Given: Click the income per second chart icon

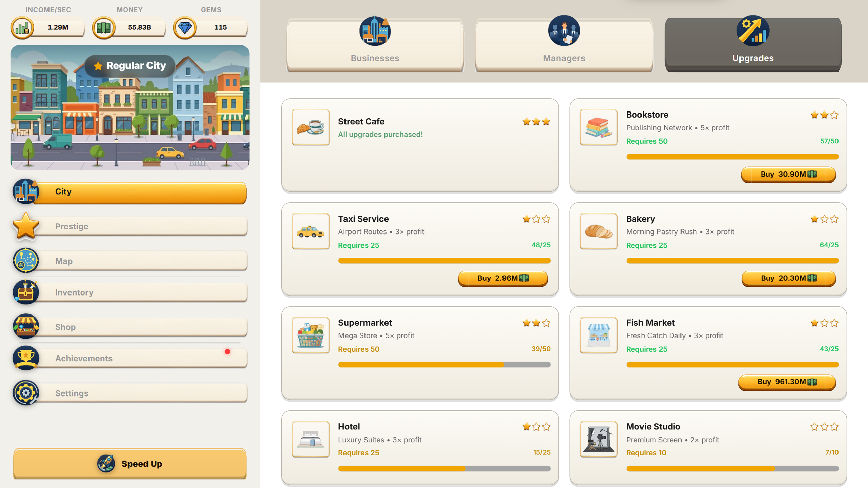Looking at the screenshot, I should click(x=22, y=28).
